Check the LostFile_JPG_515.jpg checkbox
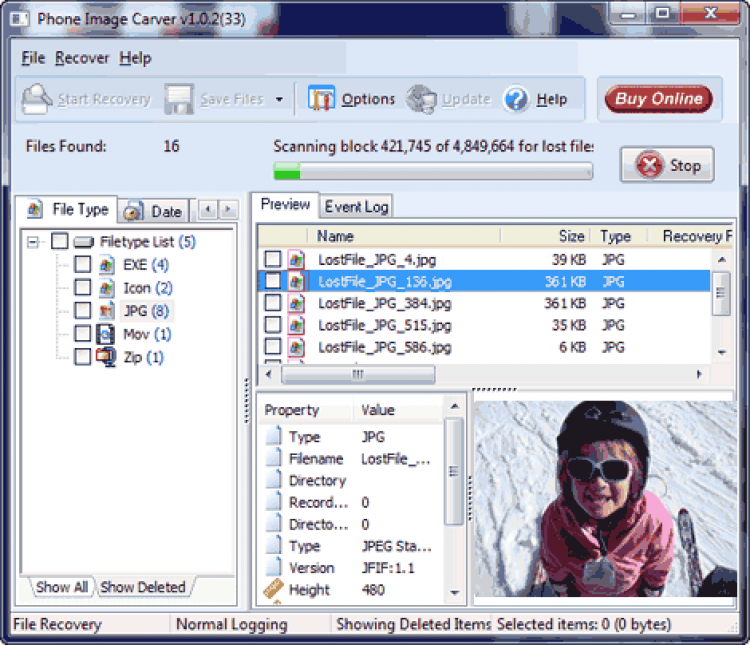The height and width of the screenshot is (645, 750). [x=273, y=325]
